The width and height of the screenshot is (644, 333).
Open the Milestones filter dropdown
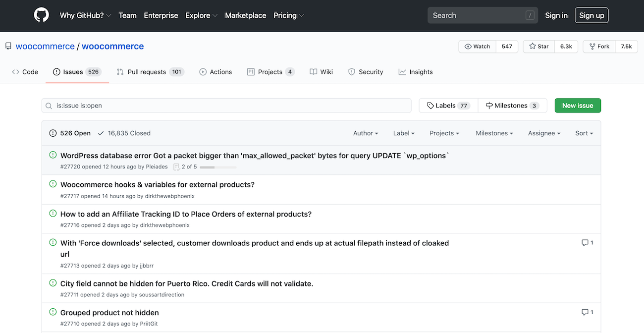point(494,133)
